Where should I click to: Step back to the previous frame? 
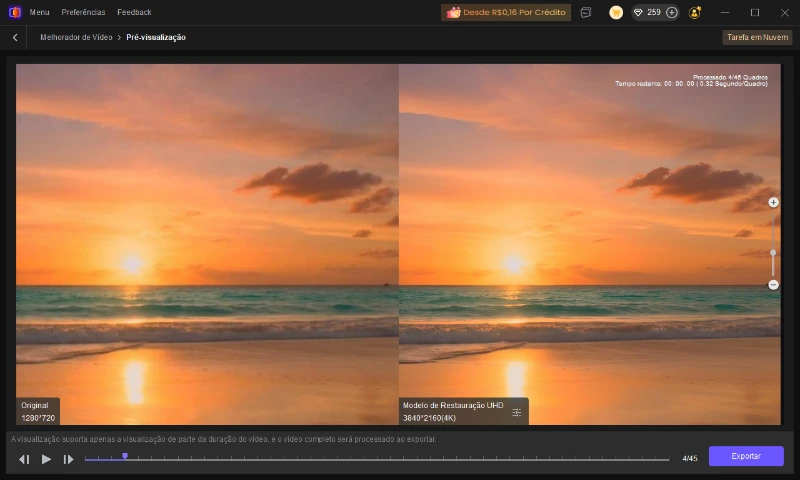[x=24, y=459]
